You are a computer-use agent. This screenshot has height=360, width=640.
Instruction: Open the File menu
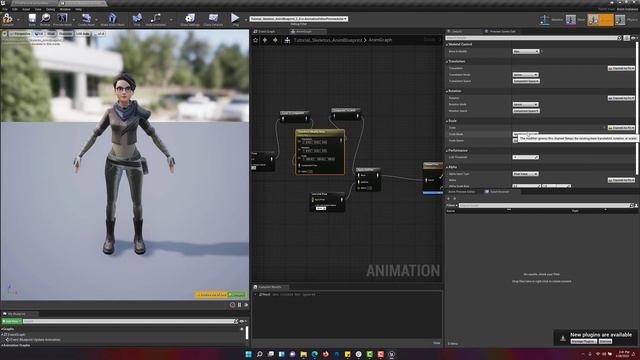tap(5, 9)
